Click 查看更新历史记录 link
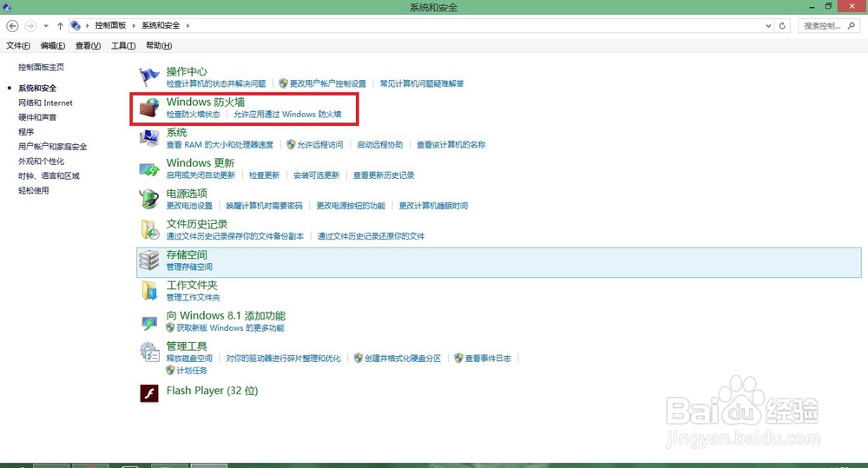The image size is (868, 468). point(384,175)
